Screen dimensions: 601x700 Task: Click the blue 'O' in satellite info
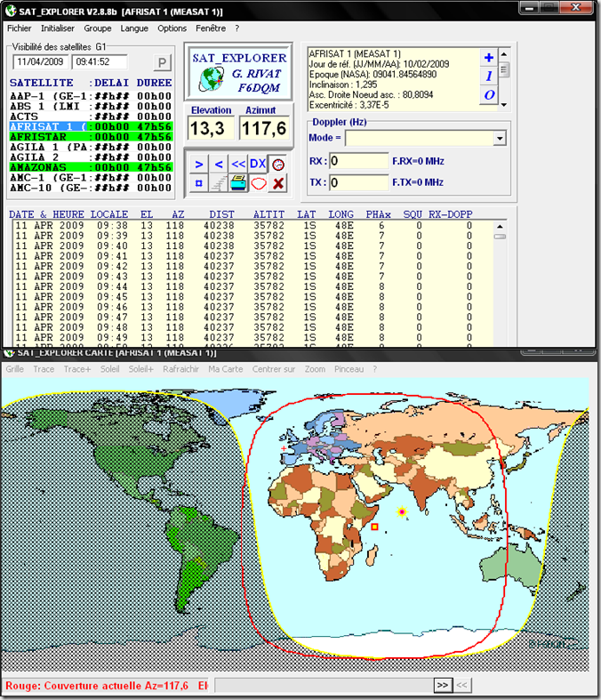pyautogui.click(x=489, y=94)
